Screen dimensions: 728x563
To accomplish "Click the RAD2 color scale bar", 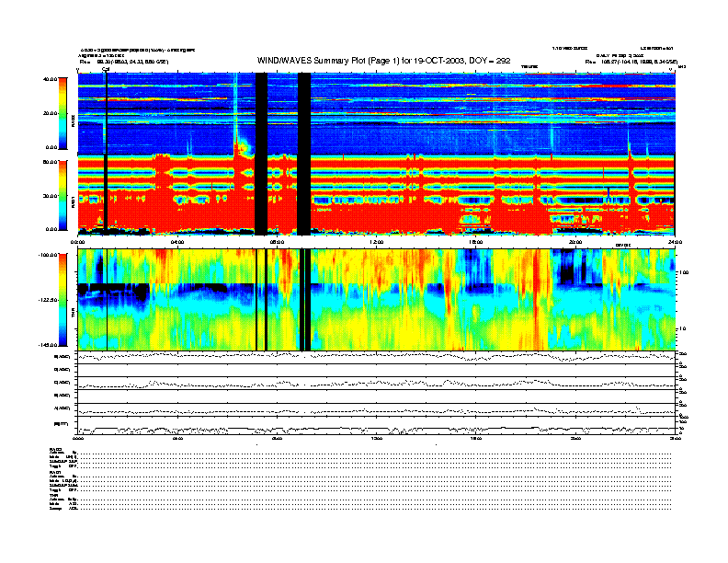I will 63,113.
